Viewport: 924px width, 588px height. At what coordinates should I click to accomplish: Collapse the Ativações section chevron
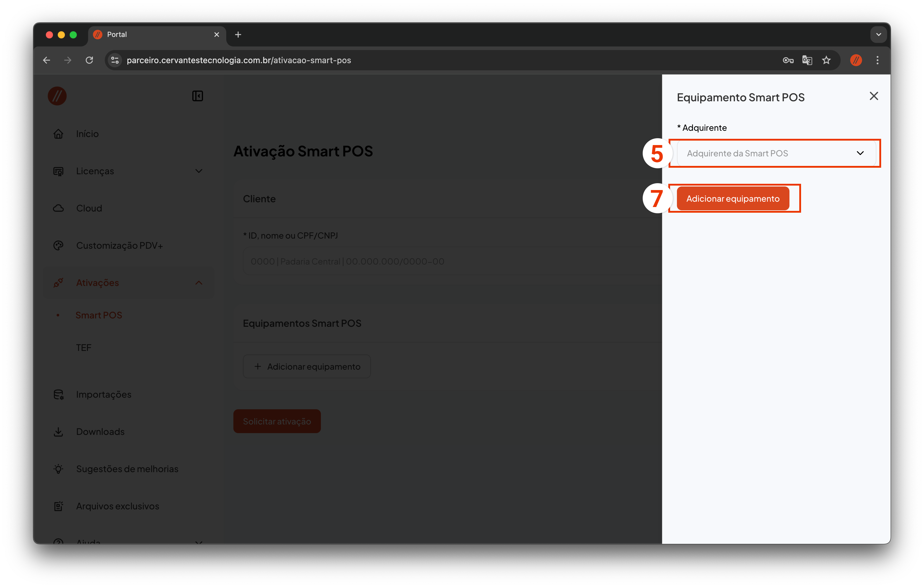[199, 283]
